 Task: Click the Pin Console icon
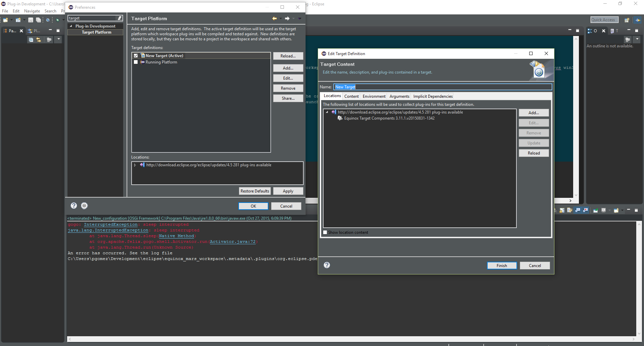[595, 210]
